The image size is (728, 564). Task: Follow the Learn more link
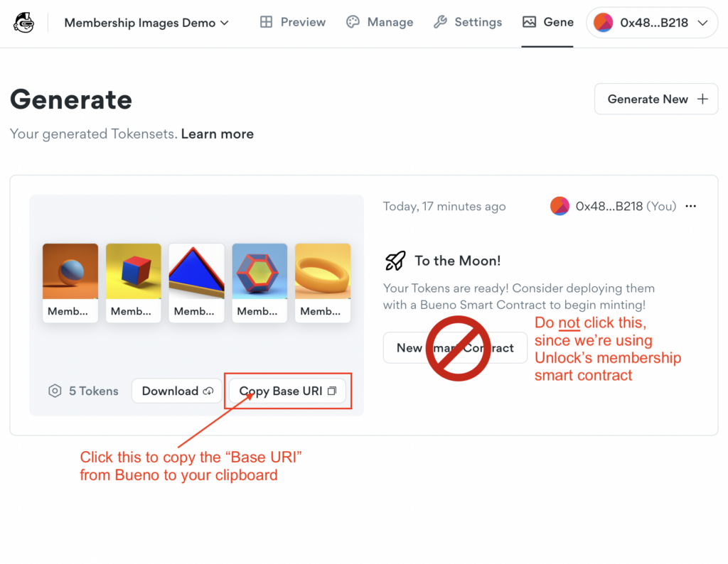pyautogui.click(x=218, y=134)
